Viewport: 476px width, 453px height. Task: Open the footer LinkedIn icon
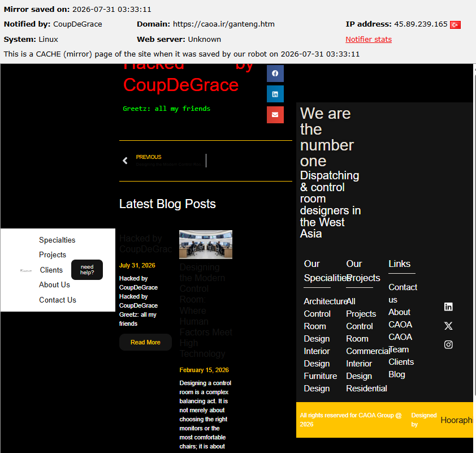pos(448,307)
